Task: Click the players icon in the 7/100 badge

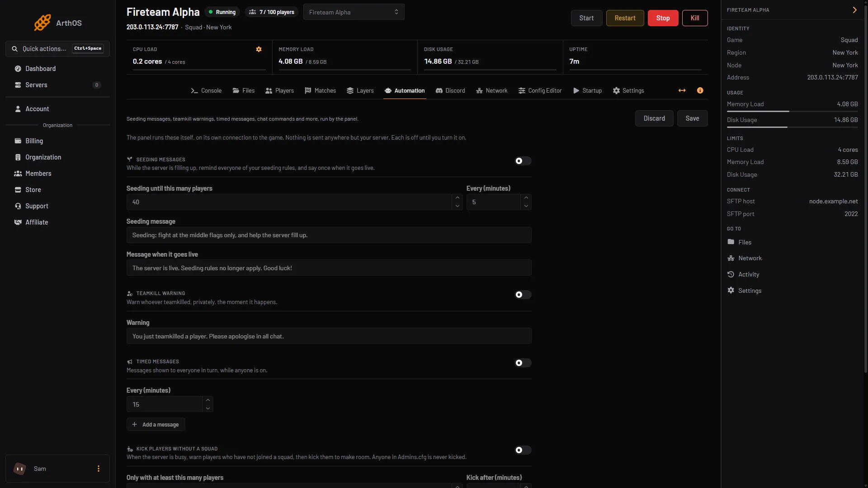Action: pyautogui.click(x=253, y=12)
